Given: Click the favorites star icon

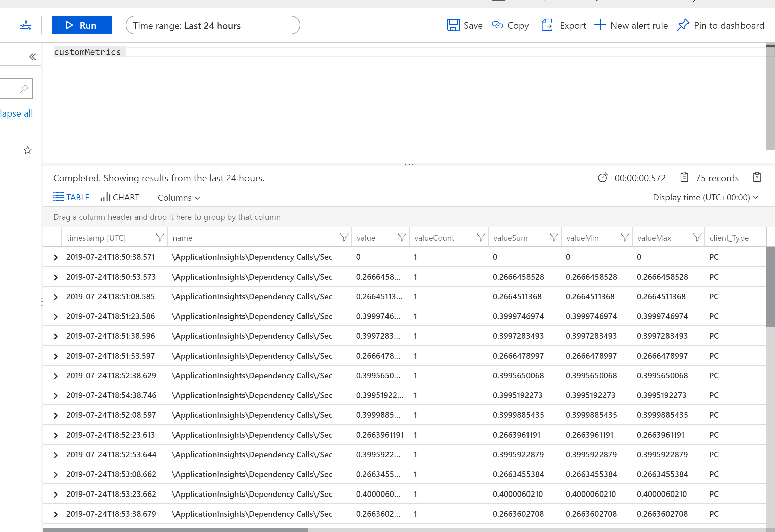Looking at the screenshot, I should [28, 150].
